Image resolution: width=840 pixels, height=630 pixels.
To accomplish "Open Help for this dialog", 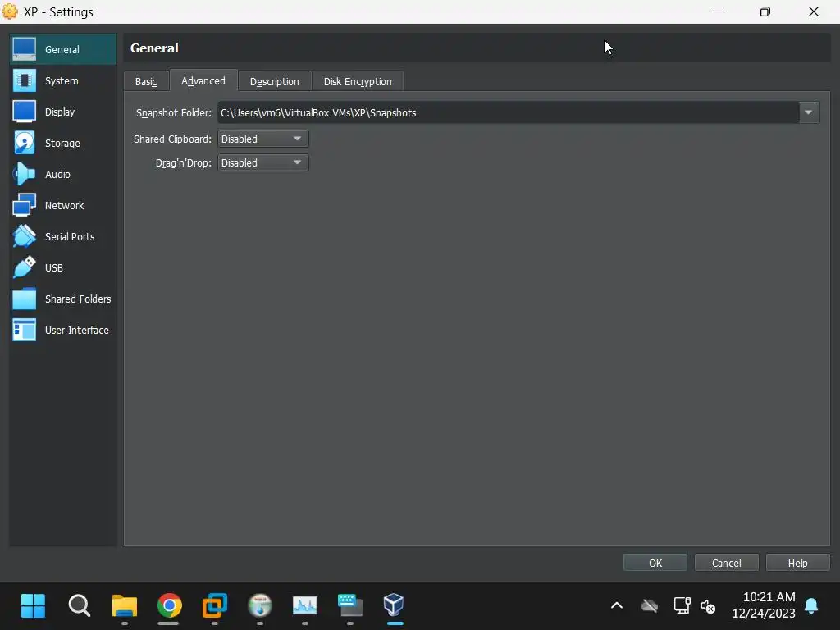I will tap(797, 563).
